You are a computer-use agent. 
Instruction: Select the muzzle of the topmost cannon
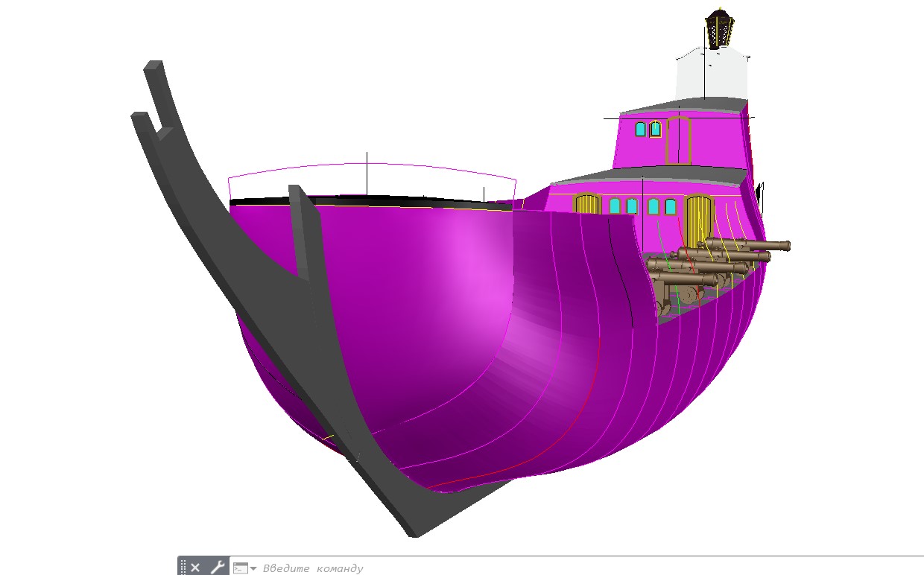[x=785, y=245]
